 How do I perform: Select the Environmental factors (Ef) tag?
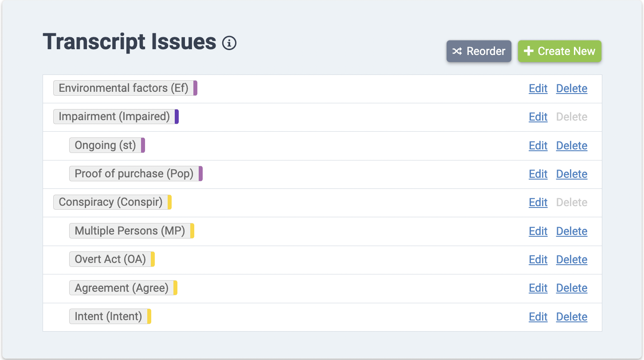pyautogui.click(x=123, y=88)
